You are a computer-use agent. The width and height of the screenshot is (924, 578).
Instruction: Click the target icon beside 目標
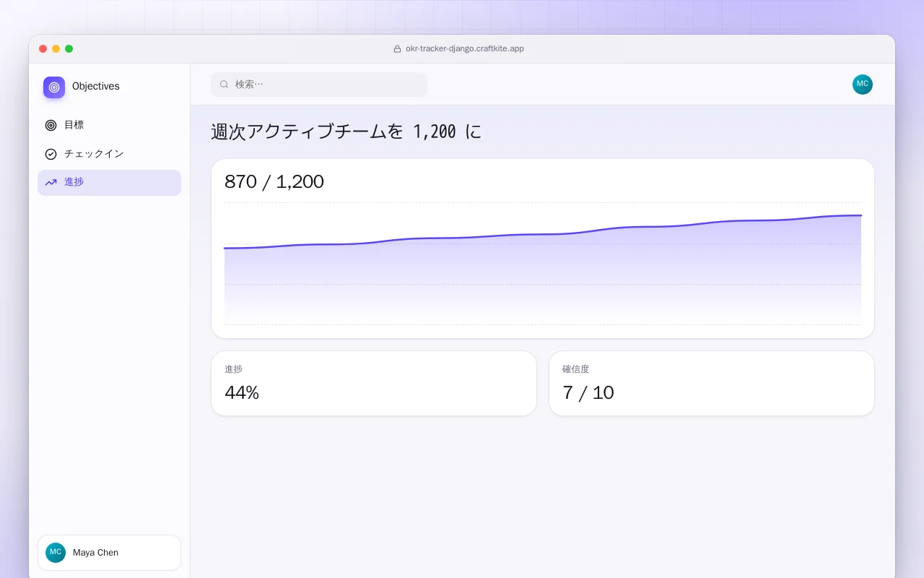tap(51, 125)
